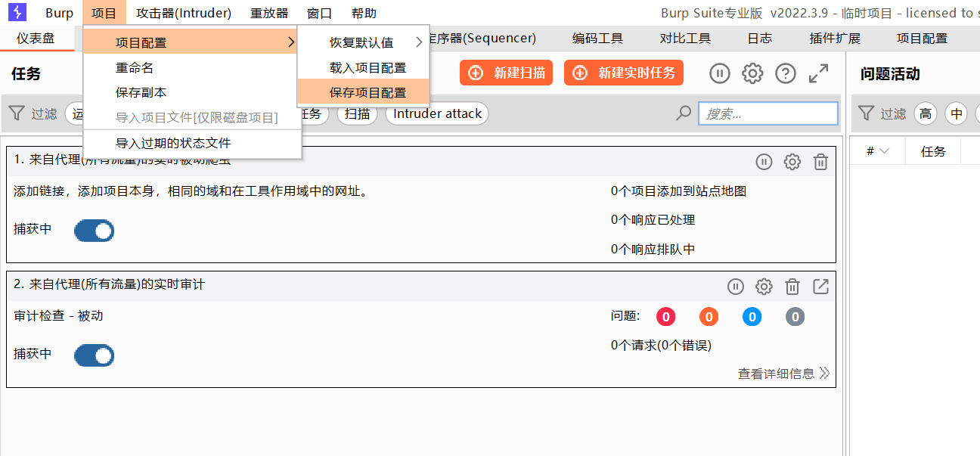Click the task filter funnel icon
This screenshot has height=456, width=980.
(x=17, y=113)
